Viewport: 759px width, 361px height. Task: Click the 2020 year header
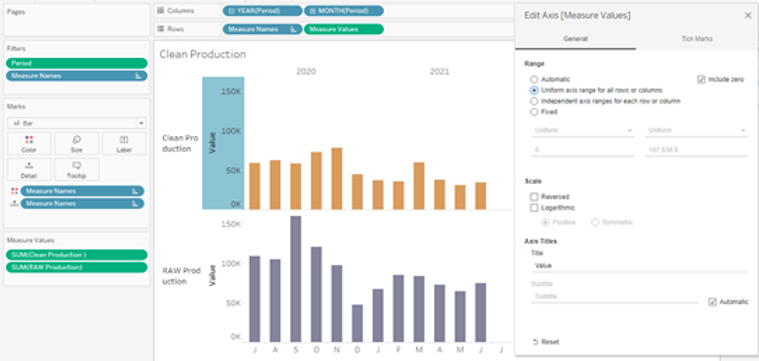pyautogui.click(x=306, y=72)
